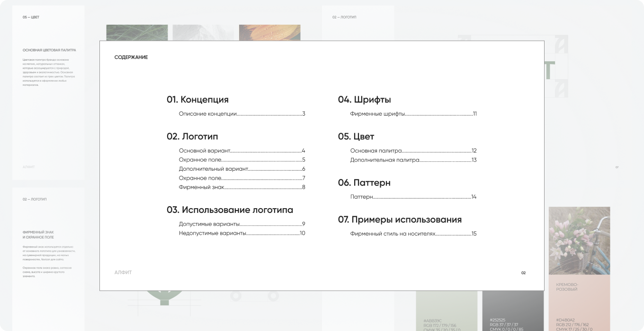This screenshot has width=644, height=331.
Task: Click the 02 — ЛОГОТИП label on the lower-left background page
Action: pos(35,199)
